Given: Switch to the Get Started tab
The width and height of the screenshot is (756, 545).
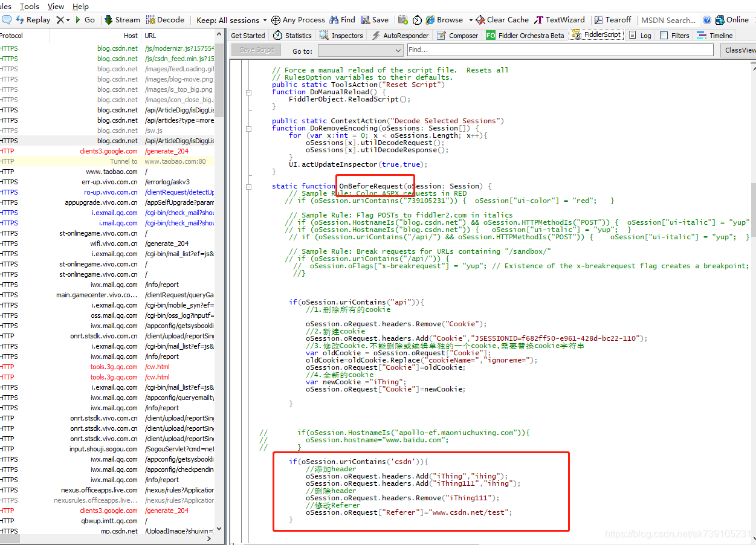Looking at the screenshot, I should click(x=248, y=36).
